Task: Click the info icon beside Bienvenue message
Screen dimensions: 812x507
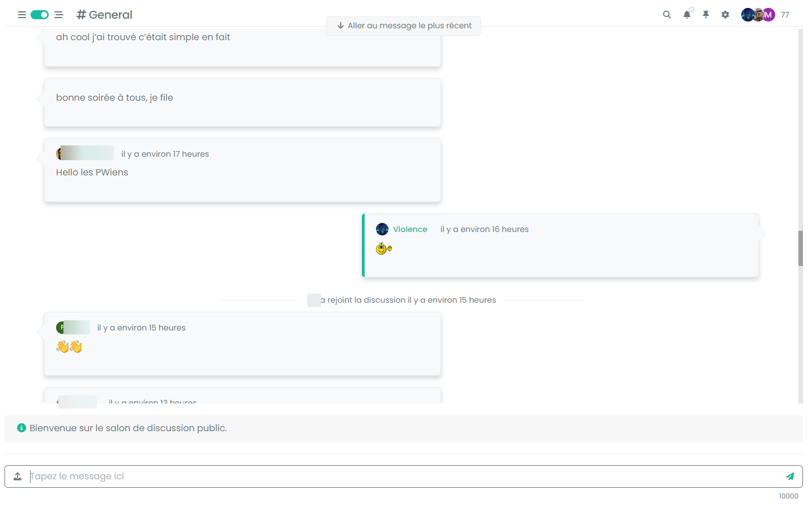Action: [x=22, y=428]
